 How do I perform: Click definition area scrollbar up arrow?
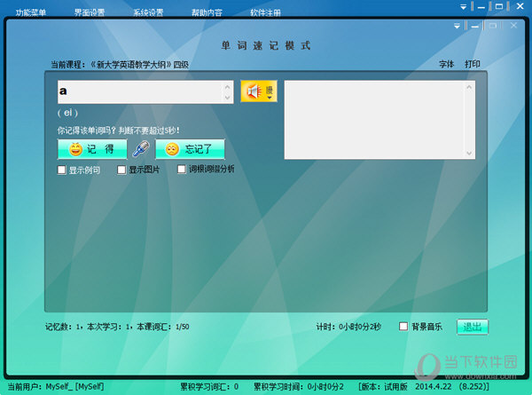point(469,87)
